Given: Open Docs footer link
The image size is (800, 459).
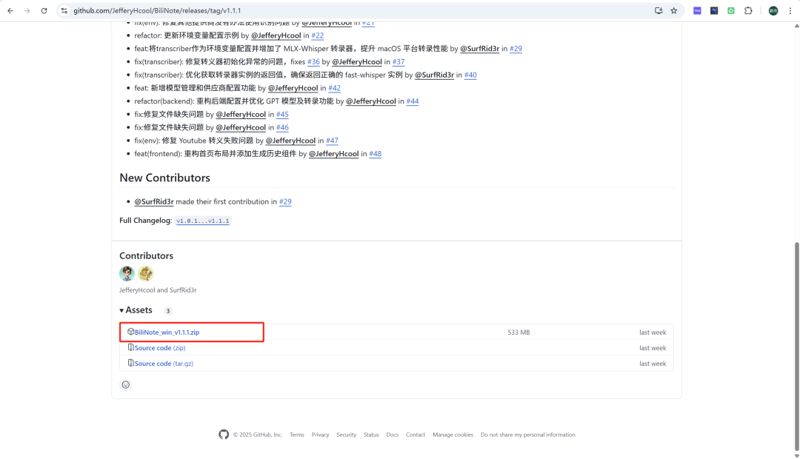Looking at the screenshot, I should [x=392, y=435].
